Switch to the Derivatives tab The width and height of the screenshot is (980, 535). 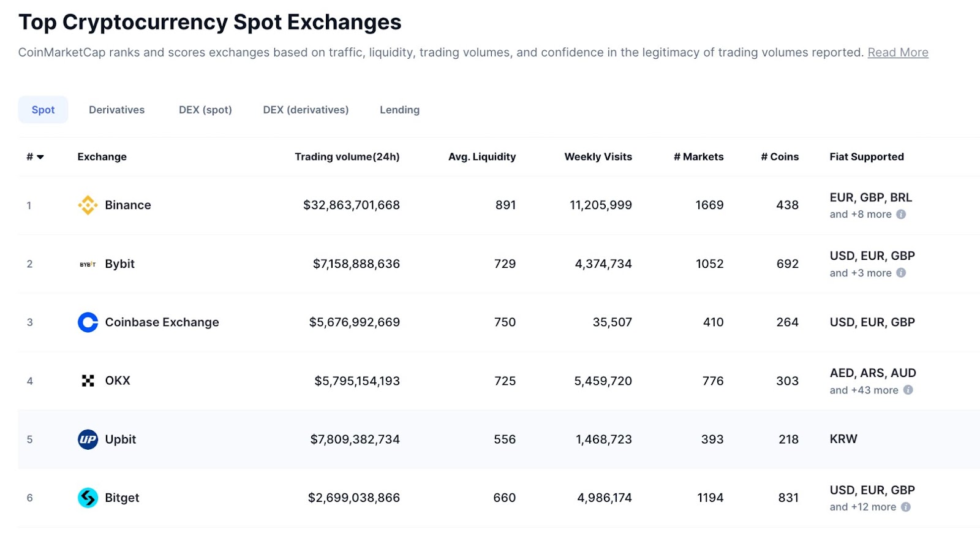(x=116, y=110)
